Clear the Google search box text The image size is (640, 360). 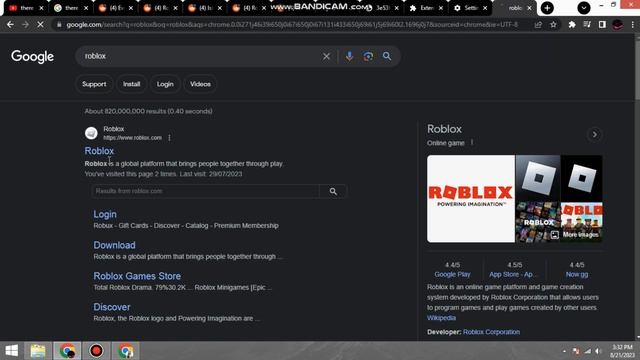pyautogui.click(x=326, y=56)
